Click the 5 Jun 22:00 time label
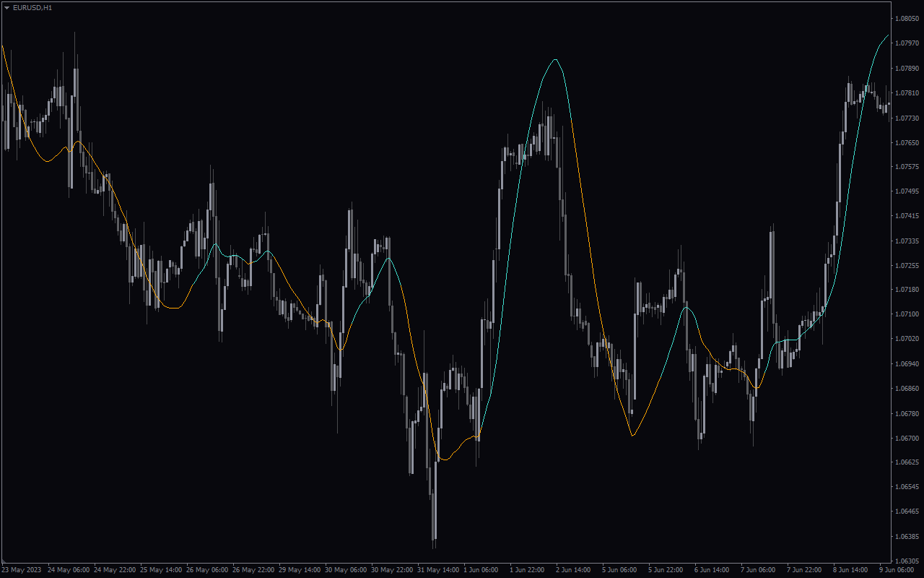924x578 pixels. 667,570
